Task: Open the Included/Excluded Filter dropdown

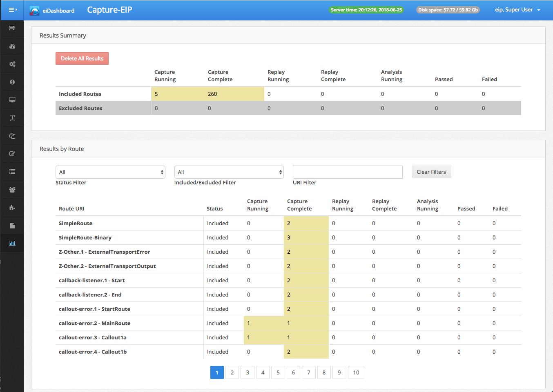Action: click(x=229, y=172)
